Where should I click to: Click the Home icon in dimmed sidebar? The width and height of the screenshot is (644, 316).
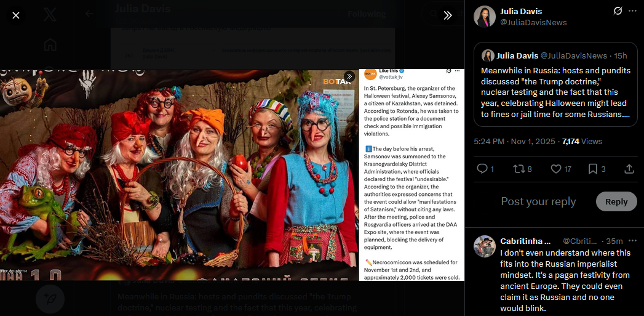tap(50, 44)
